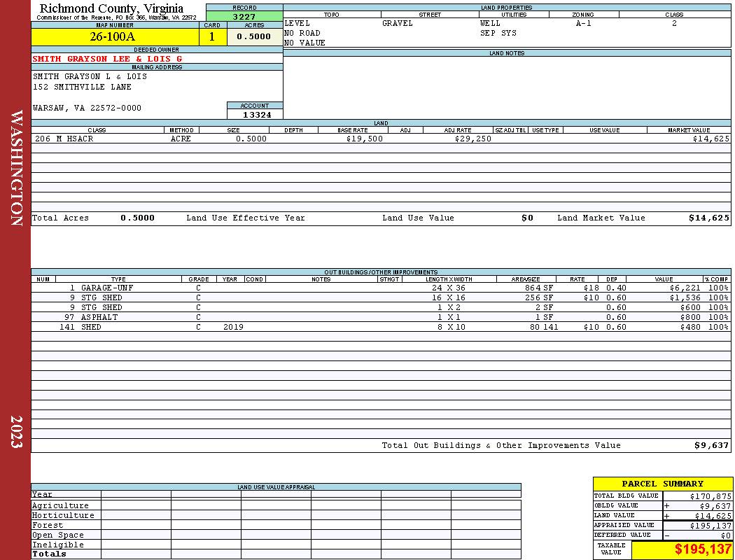Click total outbuildings value $9,637
This screenshot has height=560, width=735.
pos(712,446)
